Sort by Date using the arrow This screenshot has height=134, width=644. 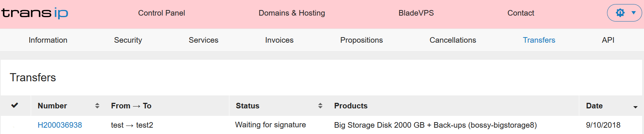point(635,107)
